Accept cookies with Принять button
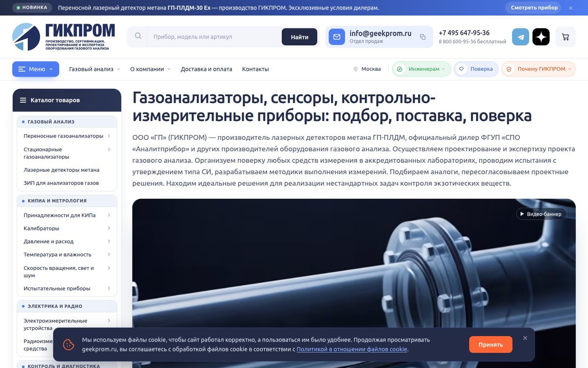588x368 pixels. 491,345
